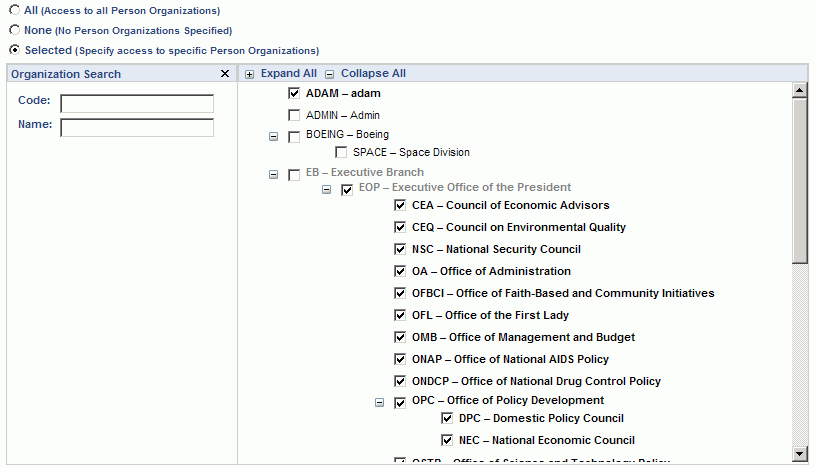
Task: Click the Organization Search panel title
Action: (66, 74)
